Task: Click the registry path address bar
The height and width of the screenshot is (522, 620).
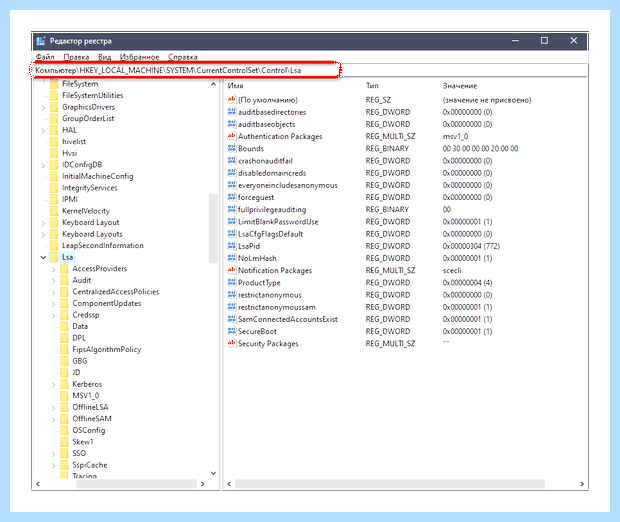Action: (310, 70)
